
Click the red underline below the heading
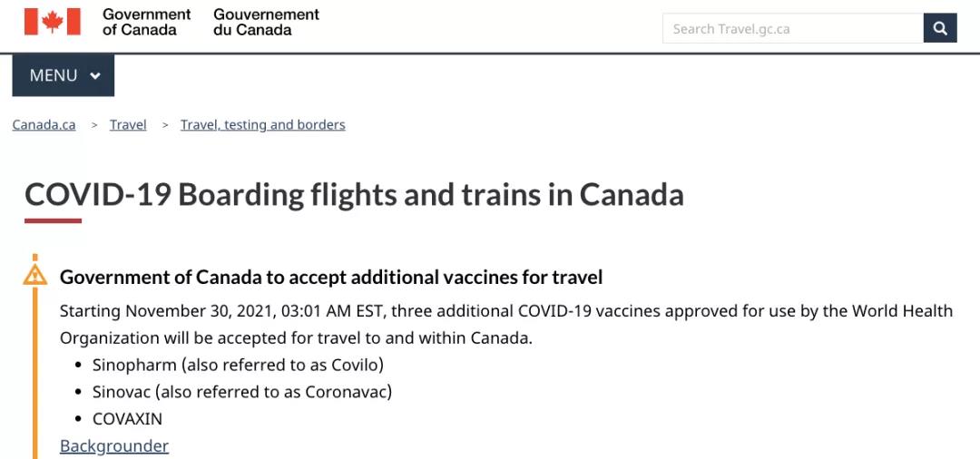click(54, 220)
